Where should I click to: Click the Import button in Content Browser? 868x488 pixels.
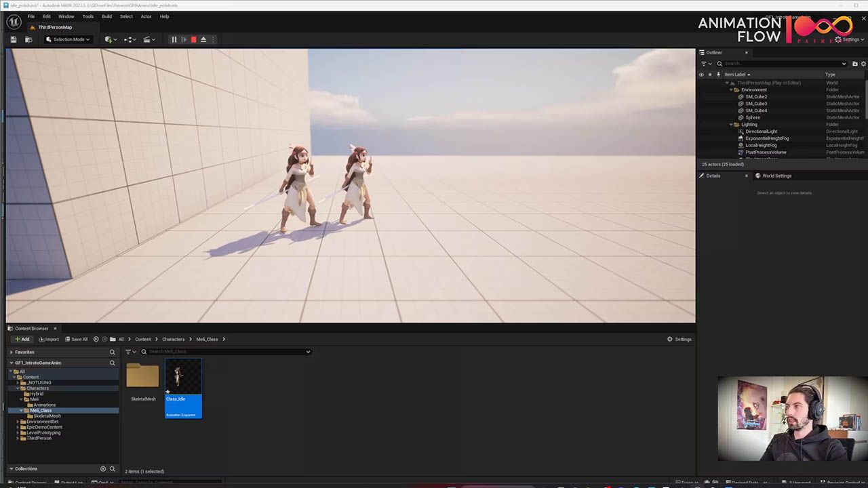49,339
